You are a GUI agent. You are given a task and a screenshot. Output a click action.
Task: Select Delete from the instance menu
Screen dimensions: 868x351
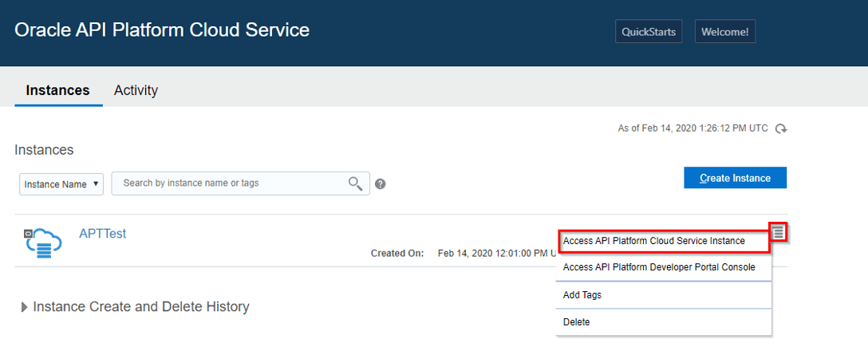[x=663, y=321]
